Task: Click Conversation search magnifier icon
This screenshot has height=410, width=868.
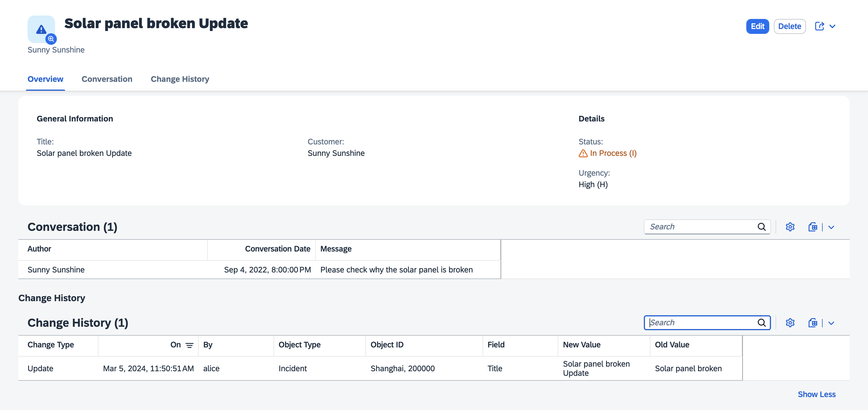Action: click(x=762, y=227)
